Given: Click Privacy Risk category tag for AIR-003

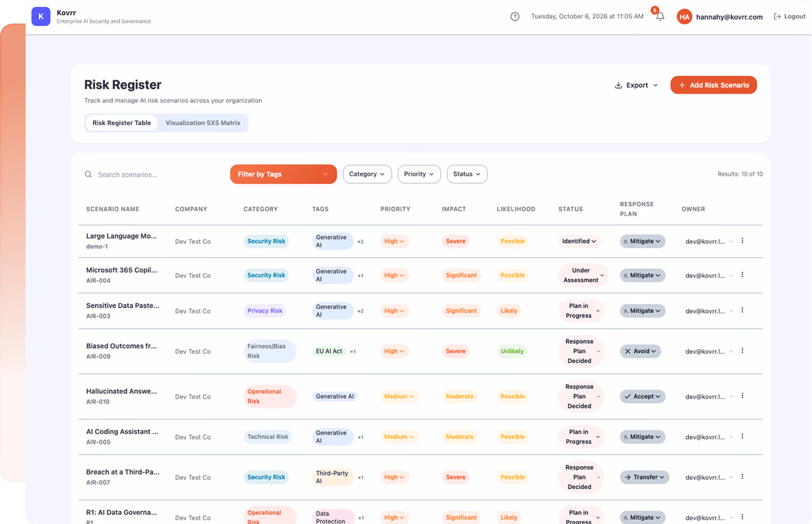Looking at the screenshot, I should click(265, 311).
